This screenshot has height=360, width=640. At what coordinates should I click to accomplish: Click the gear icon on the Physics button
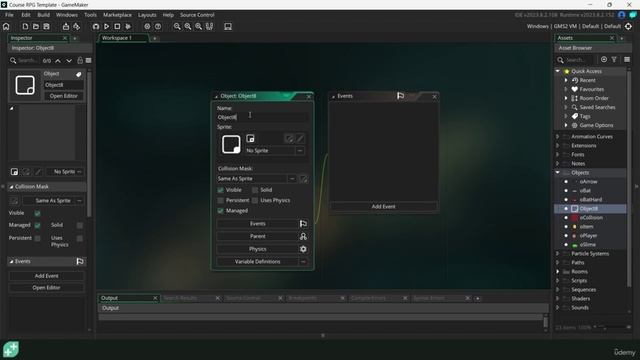[x=303, y=249]
